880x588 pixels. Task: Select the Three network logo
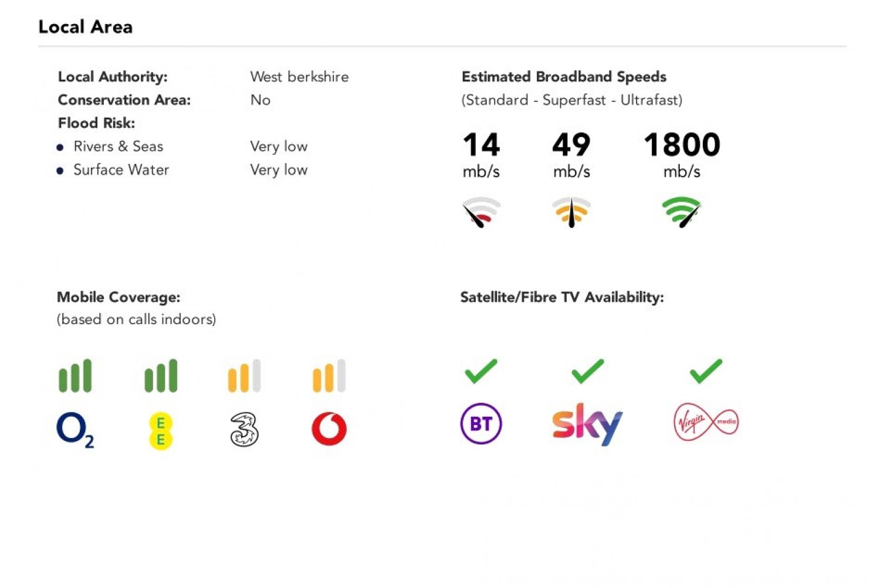point(244,430)
